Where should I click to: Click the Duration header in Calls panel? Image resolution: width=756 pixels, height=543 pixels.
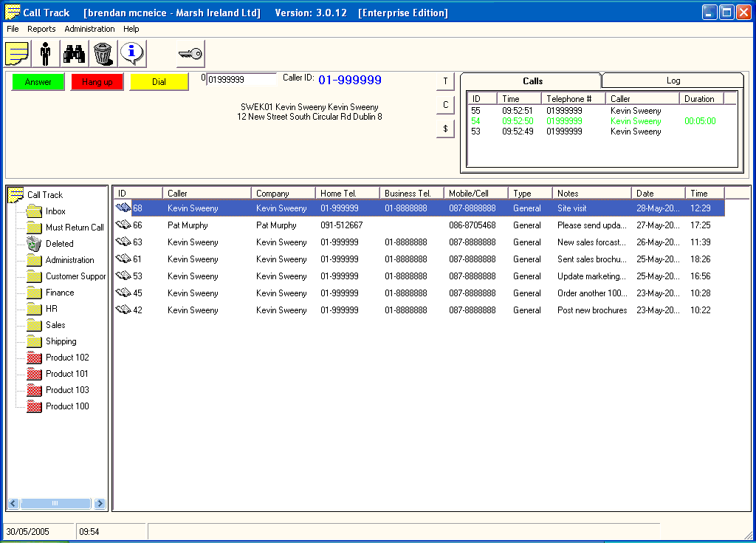click(701, 98)
